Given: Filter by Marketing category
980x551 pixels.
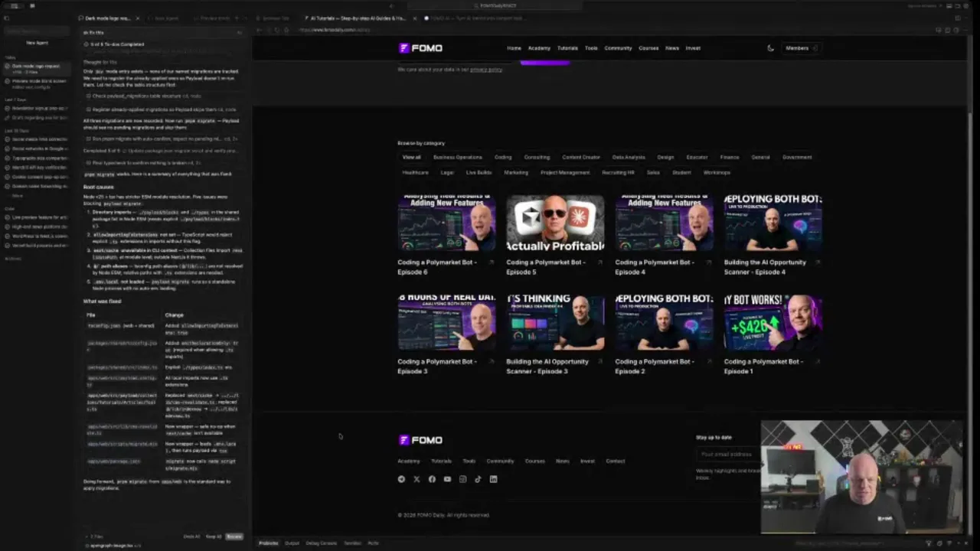Looking at the screenshot, I should click(x=516, y=172).
